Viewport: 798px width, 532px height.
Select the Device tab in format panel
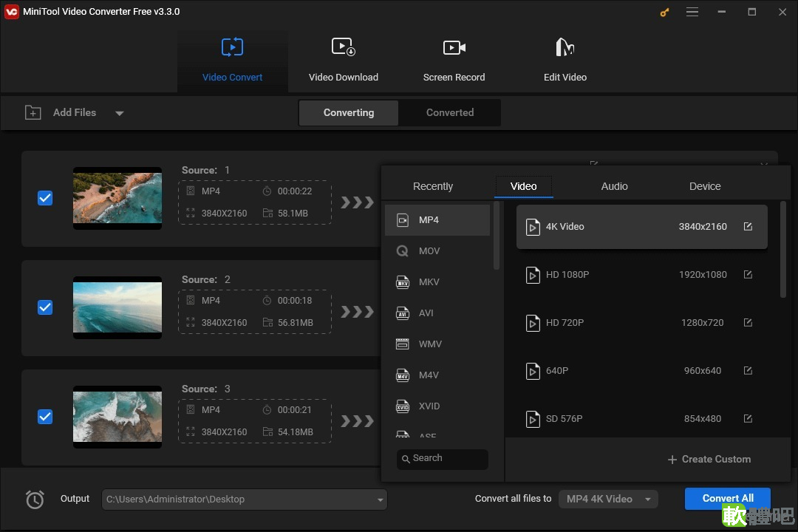click(705, 186)
